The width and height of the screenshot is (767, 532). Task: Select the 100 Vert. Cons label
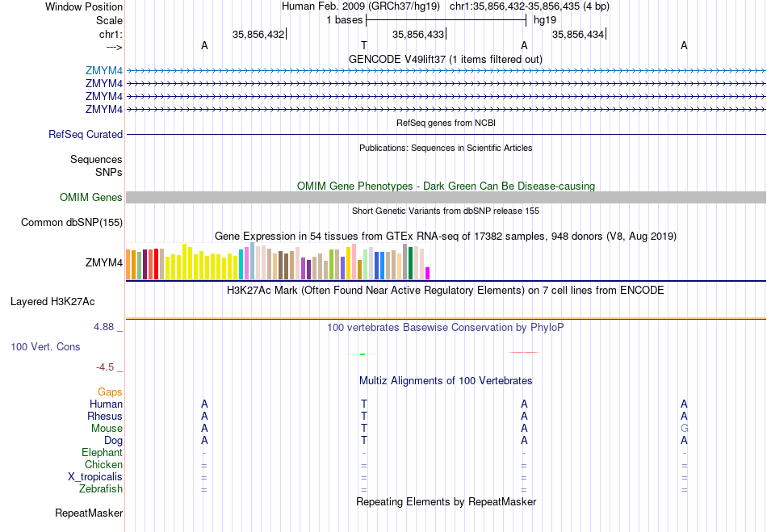click(x=45, y=347)
